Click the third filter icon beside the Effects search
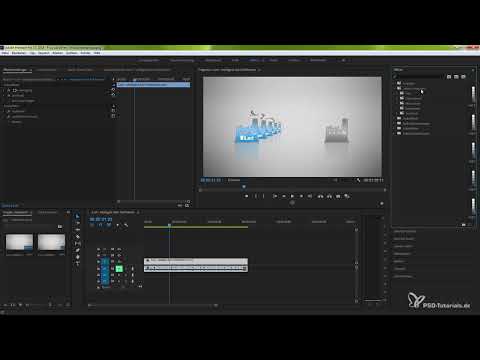Image resolution: width=480 pixels, height=360 pixels. 463,77
